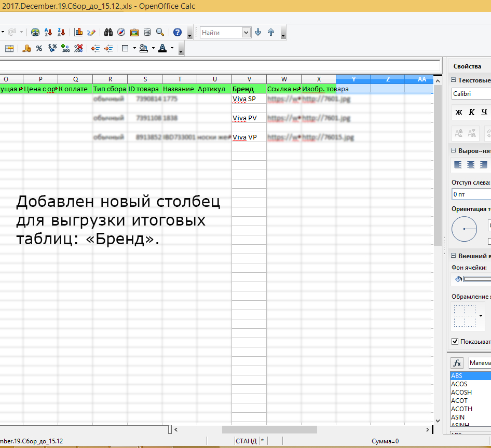Screen dimensions: 491x448
Task: Open the font color dropdown arrow
Action: pyautogui.click(x=172, y=48)
